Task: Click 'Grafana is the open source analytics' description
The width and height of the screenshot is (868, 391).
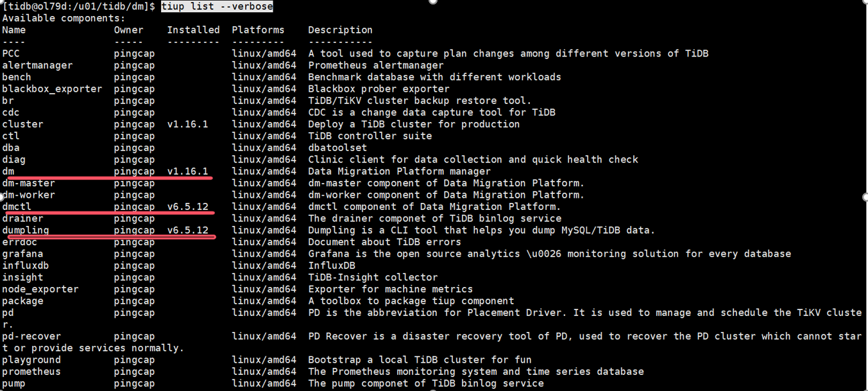Action: coord(549,254)
